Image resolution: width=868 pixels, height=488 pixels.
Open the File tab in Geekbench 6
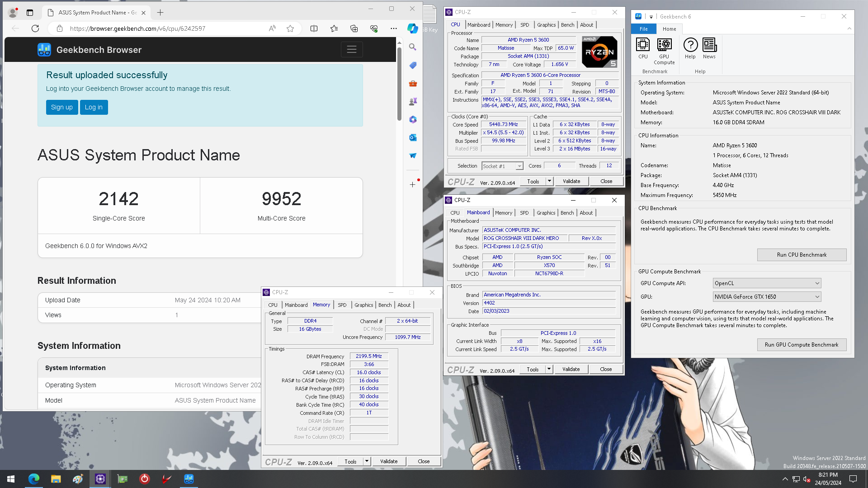[x=643, y=29]
